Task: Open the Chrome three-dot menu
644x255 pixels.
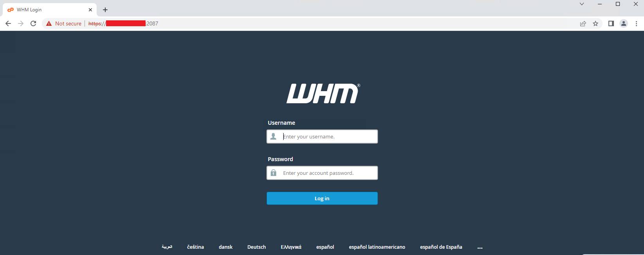Action: pos(636,23)
